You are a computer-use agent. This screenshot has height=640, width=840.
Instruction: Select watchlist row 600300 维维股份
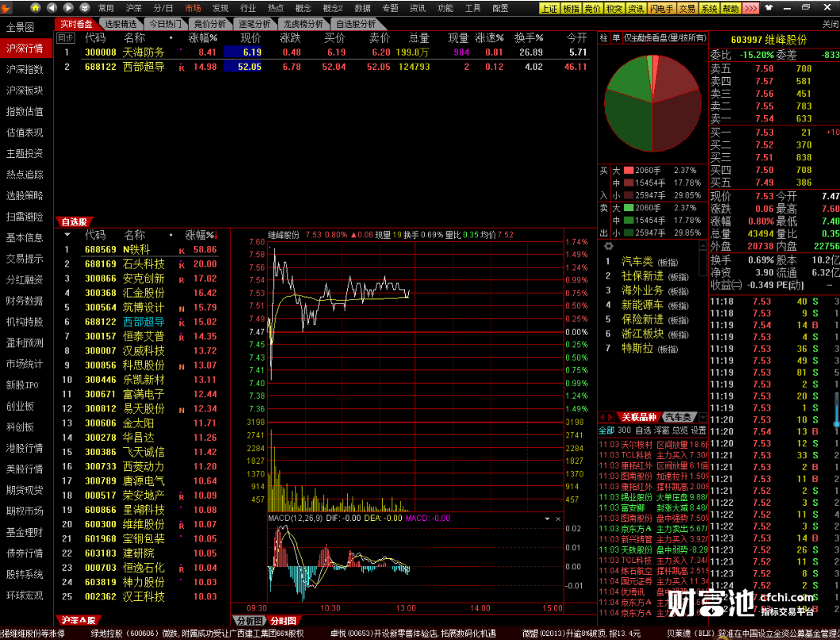tap(142, 524)
